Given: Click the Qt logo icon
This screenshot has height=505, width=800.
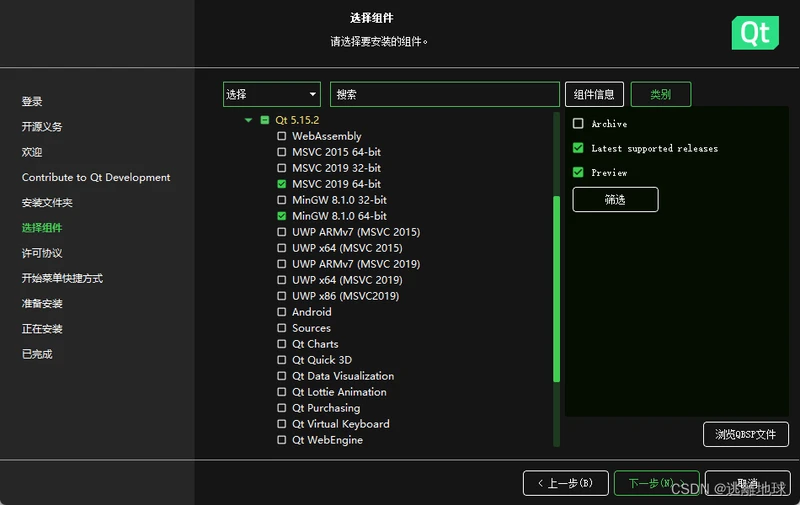Looking at the screenshot, I should pyautogui.click(x=755, y=33).
